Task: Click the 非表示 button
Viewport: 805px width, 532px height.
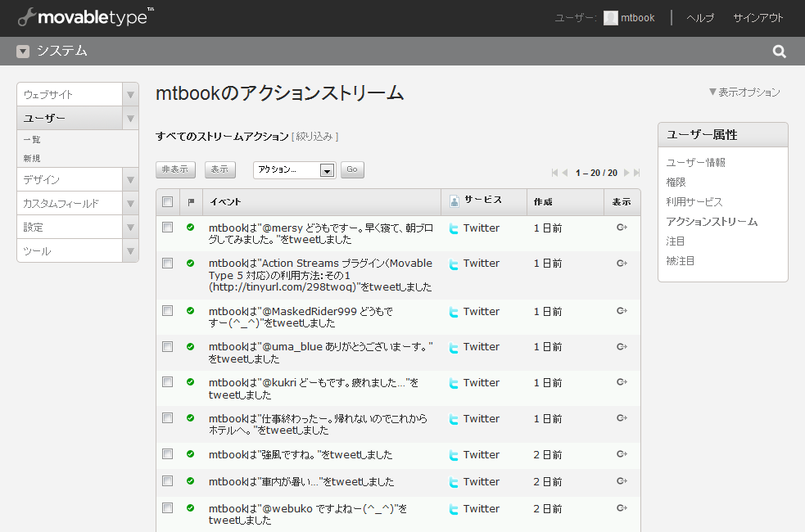Action: pyautogui.click(x=175, y=169)
